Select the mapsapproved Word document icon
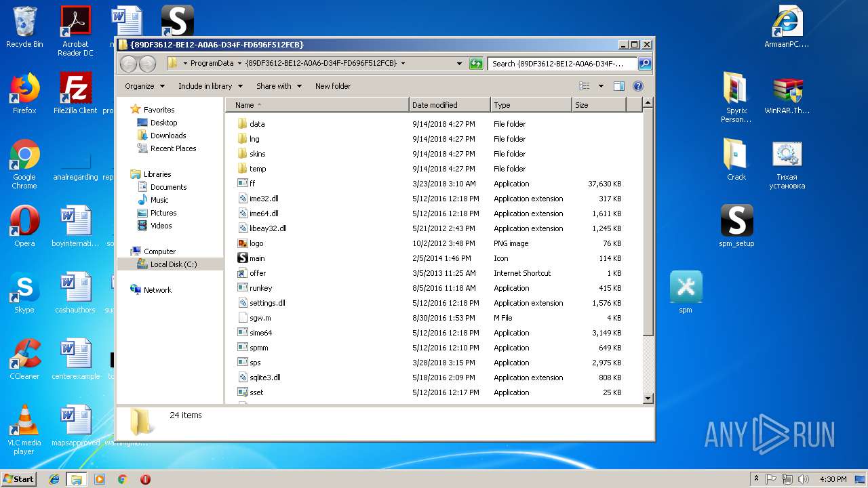 pyautogui.click(x=75, y=426)
